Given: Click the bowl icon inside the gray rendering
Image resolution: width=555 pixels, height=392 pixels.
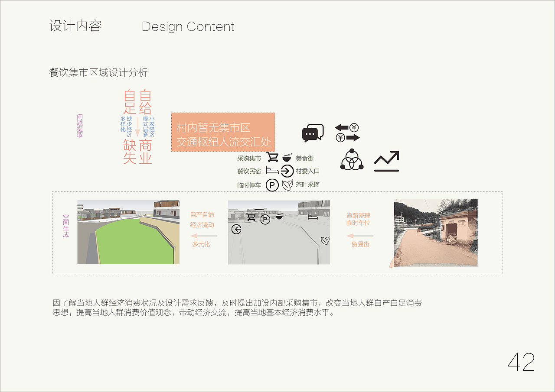Looking at the screenshot, I should tap(279, 216).
